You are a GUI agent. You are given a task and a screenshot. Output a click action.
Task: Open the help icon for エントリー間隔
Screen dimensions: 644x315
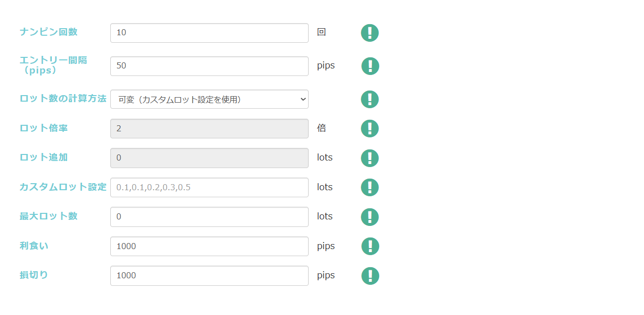pos(370,66)
